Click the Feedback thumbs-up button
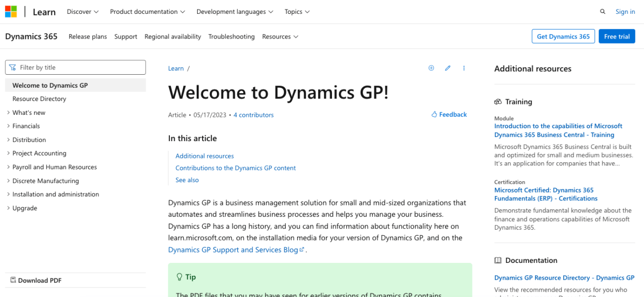This screenshot has width=644, height=297. click(x=449, y=114)
